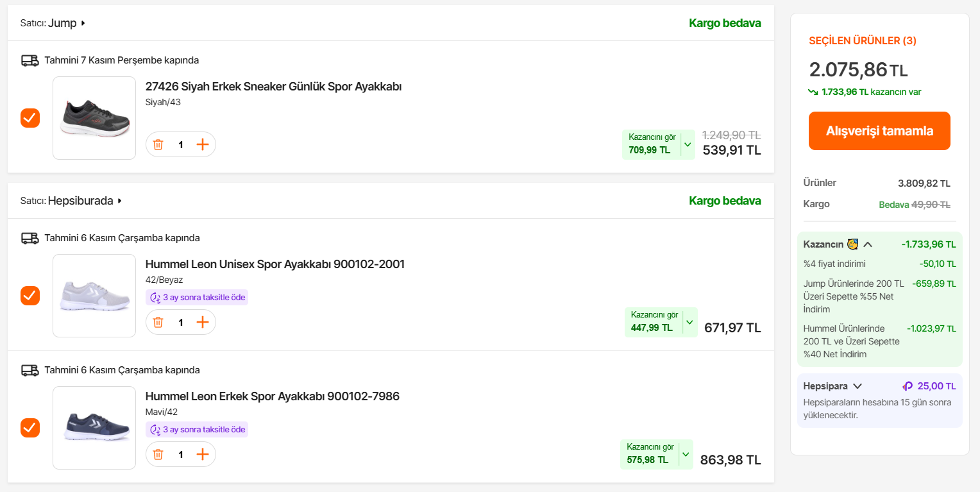Viewport: 980px width, 492px height.
Task: Increase quantity of Jump Siyah sneaker
Action: [203, 144]
